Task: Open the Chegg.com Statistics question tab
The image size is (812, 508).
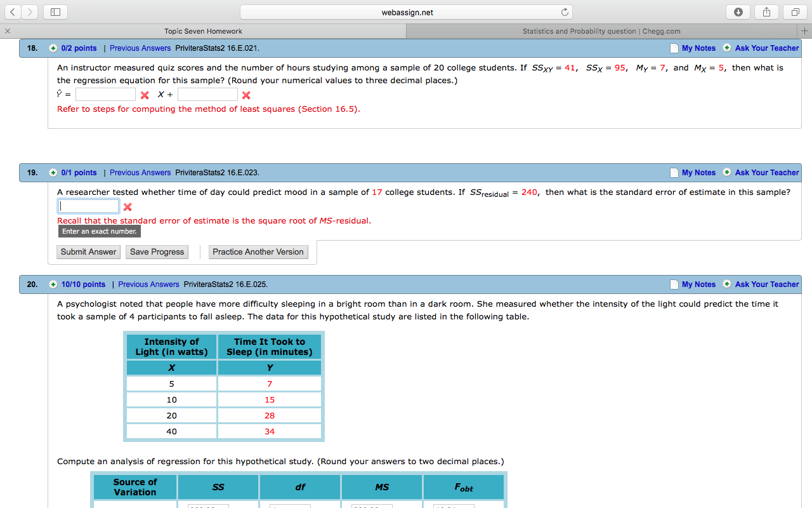Action: coord(601,30)
